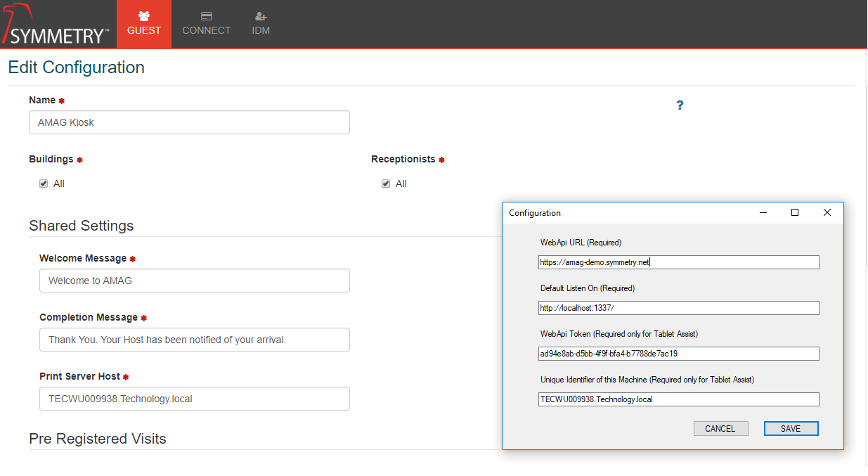
Task: Click the Print Server Host field
Action: pyautogui.click(x=195, y=399)
